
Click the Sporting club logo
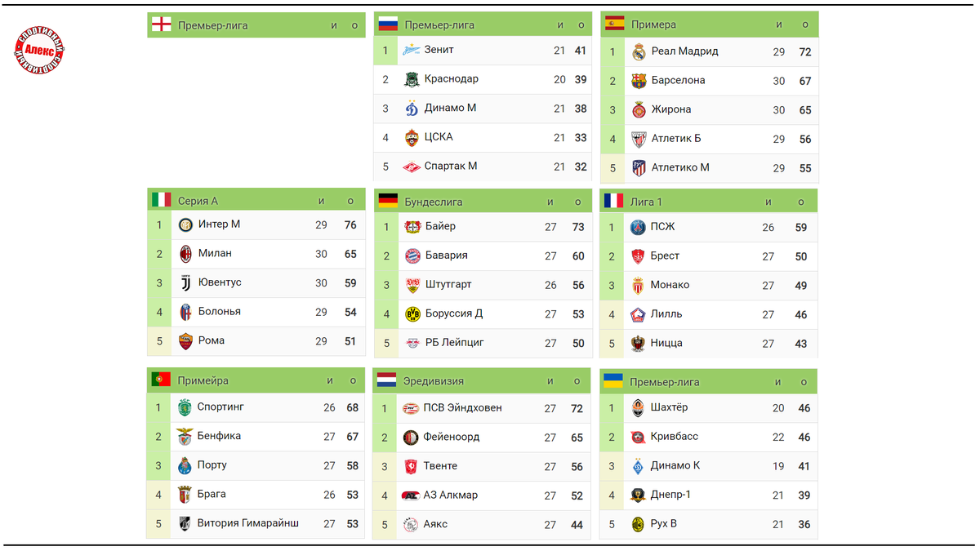(x=185, y=407)
